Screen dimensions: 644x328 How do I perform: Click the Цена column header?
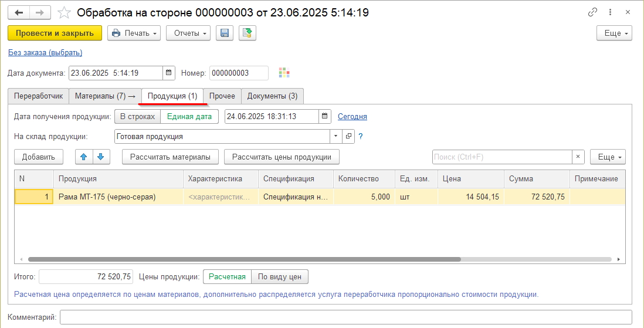click(470, 179)
